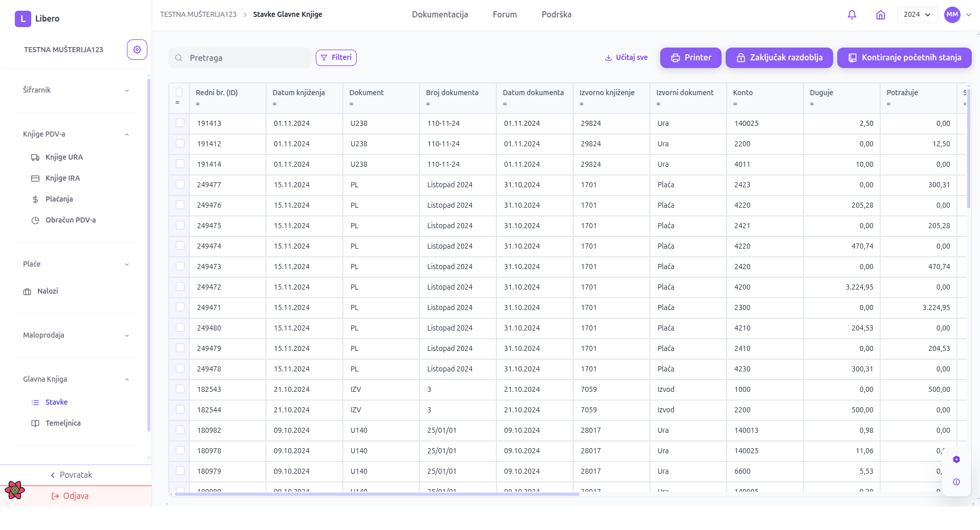Open the 2024 year dropdown
Screen dimensions: 980x530
pos(917,15)
